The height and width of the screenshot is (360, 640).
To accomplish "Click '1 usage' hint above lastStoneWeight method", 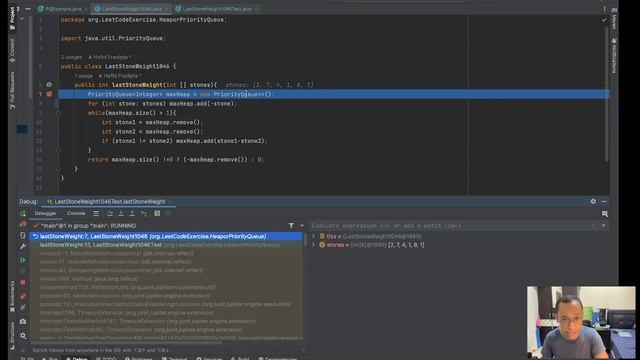I will pos(84,76).
